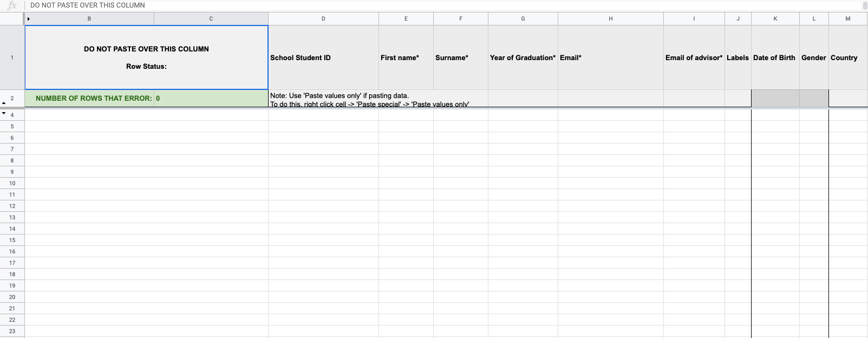The height and width of the screenshot is (338, 868).
Task: Select column E header
Action: click(406, 19)
